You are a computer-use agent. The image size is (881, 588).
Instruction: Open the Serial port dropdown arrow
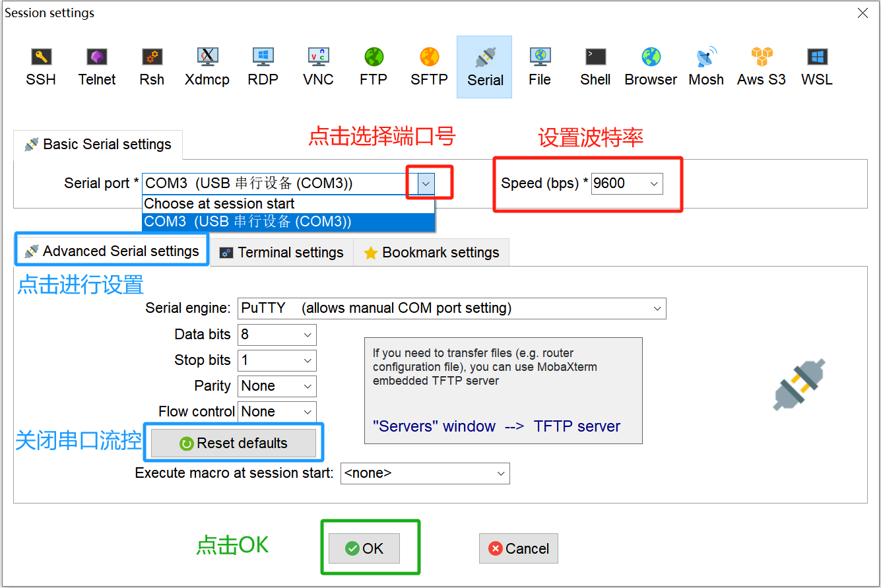click(x=427, y=183)
